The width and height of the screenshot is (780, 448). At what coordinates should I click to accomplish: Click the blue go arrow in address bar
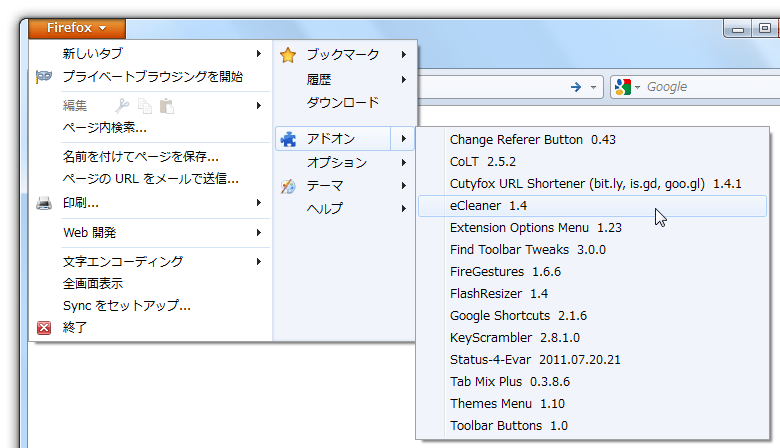pyautogui.click(x=576, y=87)
